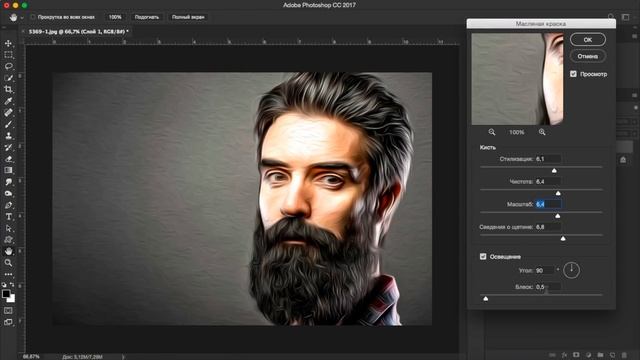Click the lighting angle dial
Screen dimensions: 640x360
[571, 270]
